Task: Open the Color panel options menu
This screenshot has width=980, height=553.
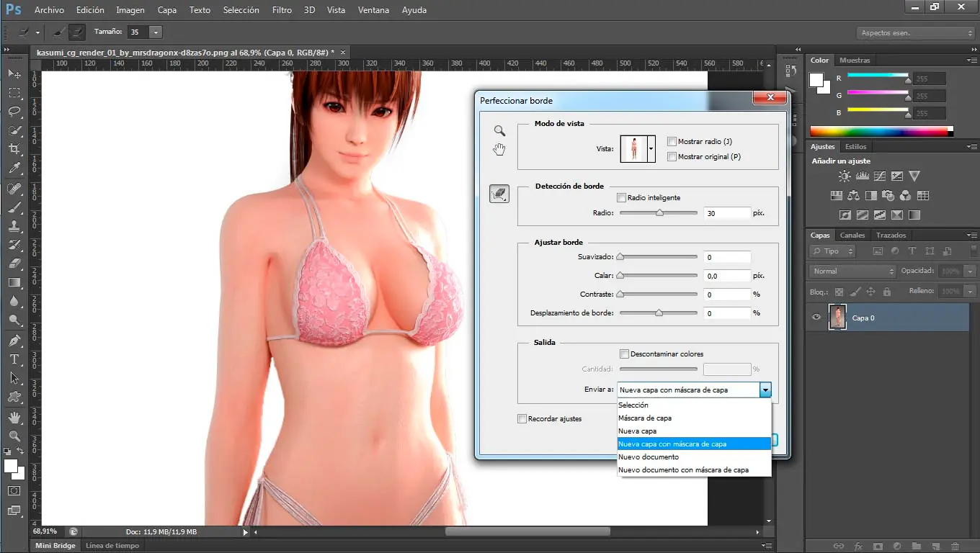Action: (971, 60)
